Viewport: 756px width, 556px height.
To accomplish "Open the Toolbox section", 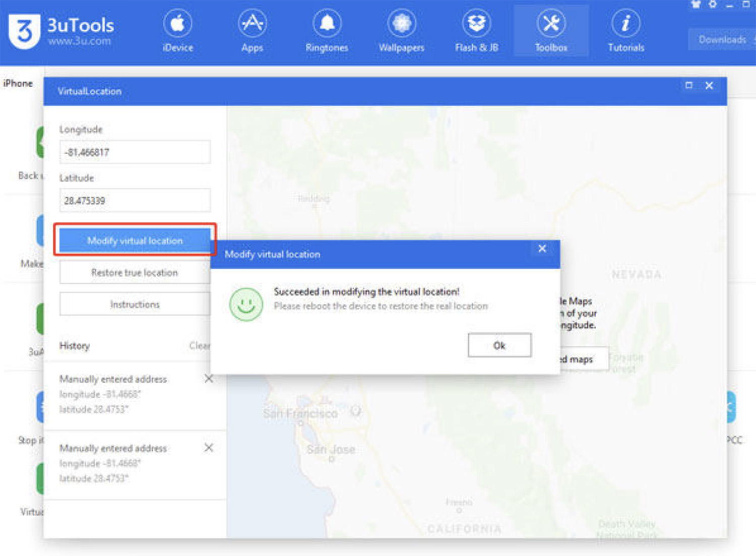I will pos(551,31).
